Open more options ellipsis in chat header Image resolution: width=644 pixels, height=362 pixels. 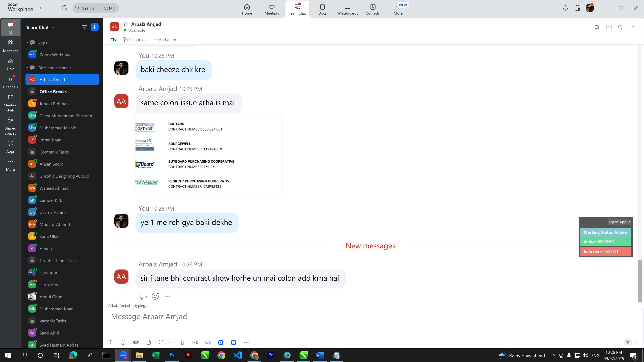632,27
